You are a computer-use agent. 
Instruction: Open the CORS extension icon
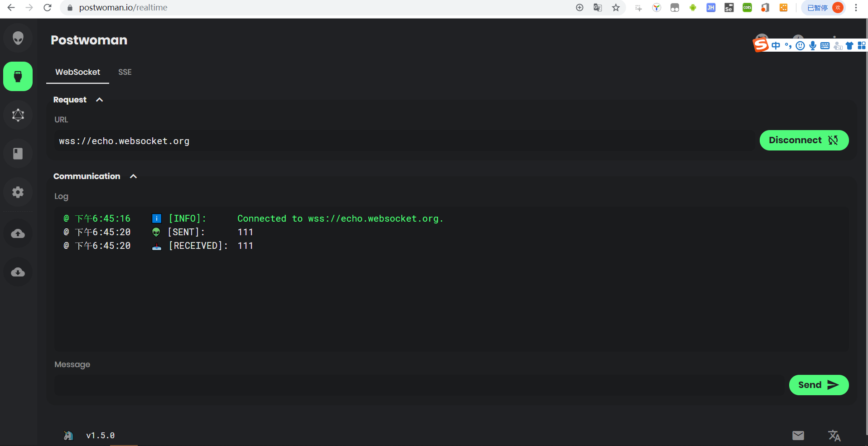click(x=747, y=8)
